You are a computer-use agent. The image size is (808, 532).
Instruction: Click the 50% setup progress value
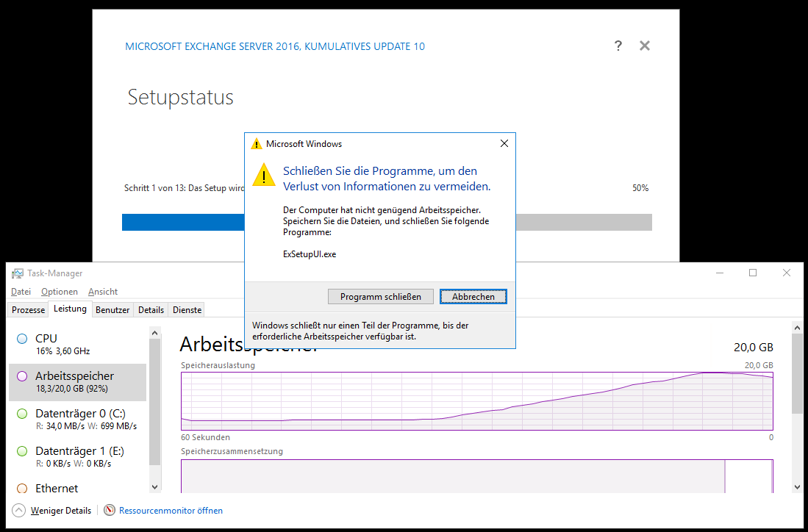point(640,188)
